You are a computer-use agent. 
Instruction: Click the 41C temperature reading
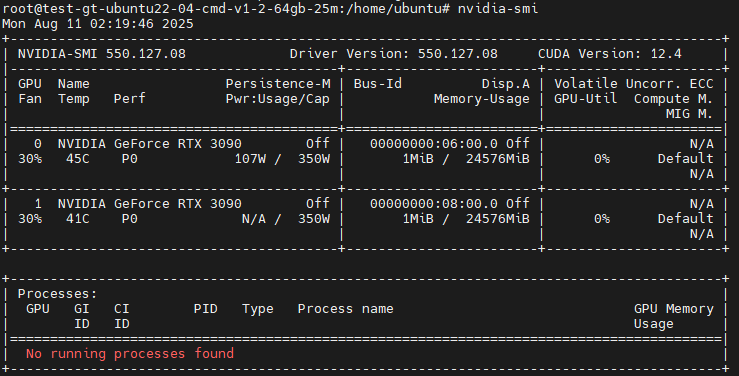coord(78,219)
